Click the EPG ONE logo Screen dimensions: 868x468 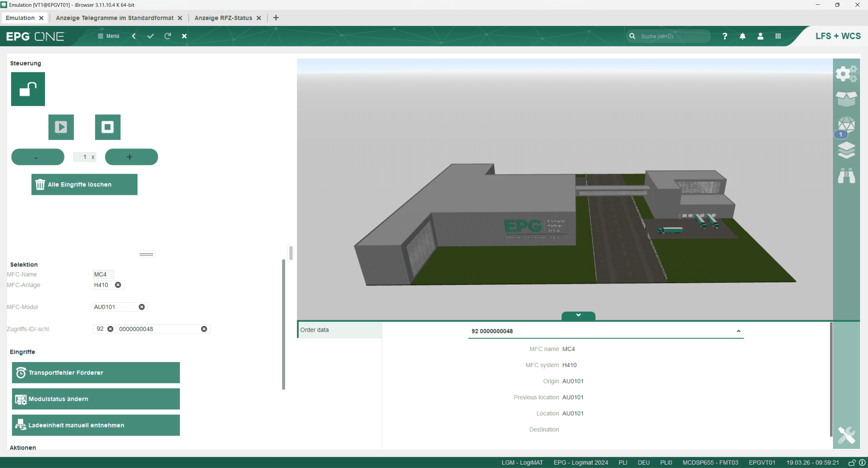(35, 36)
